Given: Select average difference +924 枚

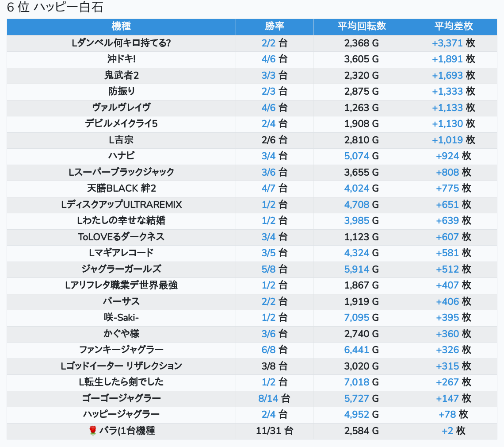Looking at the screenshot, I should 454,156.
